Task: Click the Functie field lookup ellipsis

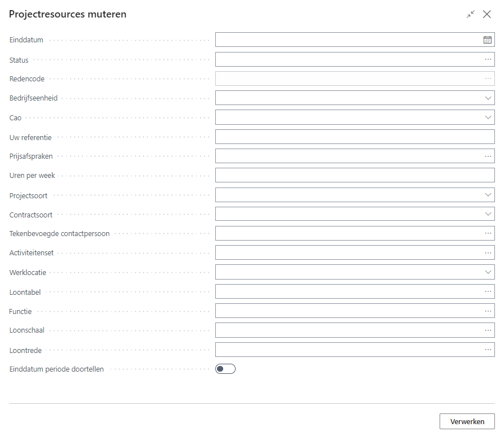Action: point(488,311)
